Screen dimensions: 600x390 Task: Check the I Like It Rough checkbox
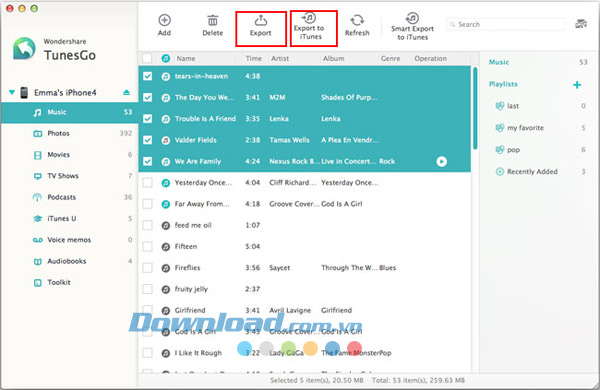click(147, 353)
